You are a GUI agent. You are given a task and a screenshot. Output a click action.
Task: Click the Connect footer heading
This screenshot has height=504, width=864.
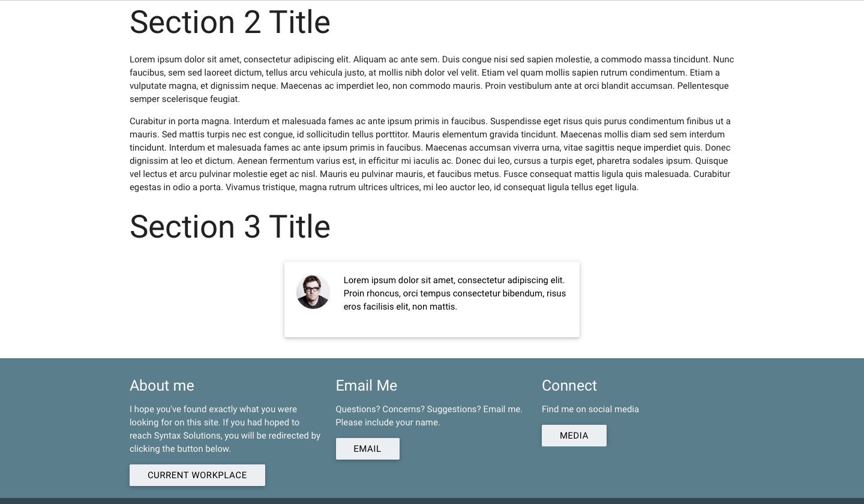click(569, 386)
